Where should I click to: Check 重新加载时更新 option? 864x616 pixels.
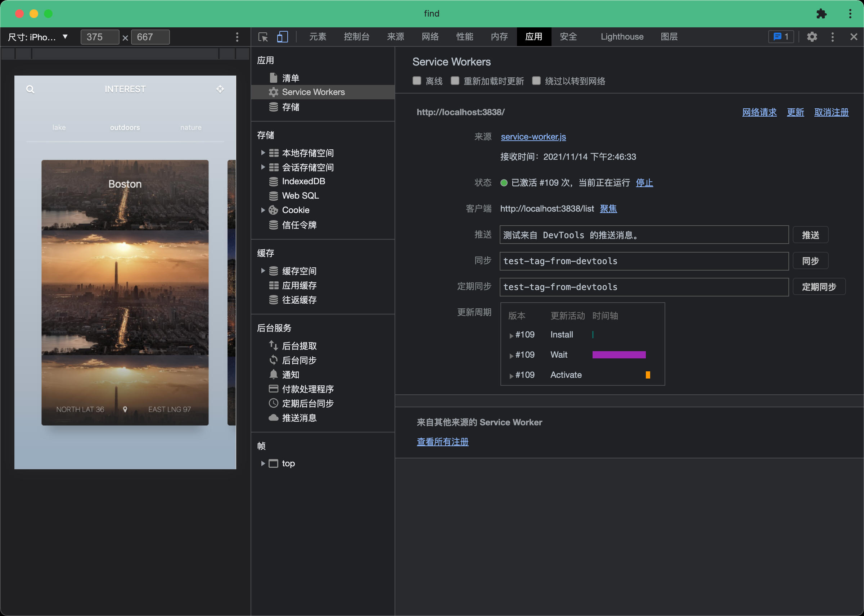[455, 80]
